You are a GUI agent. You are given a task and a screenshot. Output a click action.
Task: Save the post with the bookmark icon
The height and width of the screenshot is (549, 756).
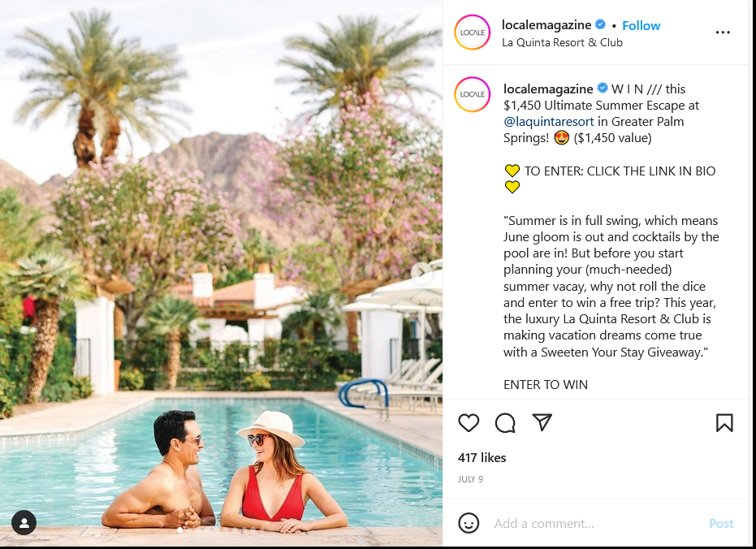(x=724, y=423)
